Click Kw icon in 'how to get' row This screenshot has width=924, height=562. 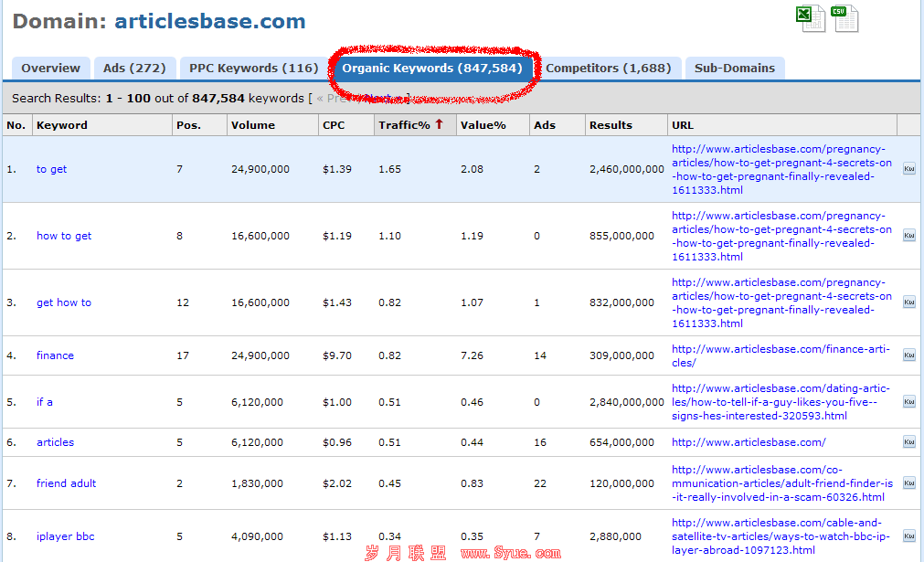[908, 236]
